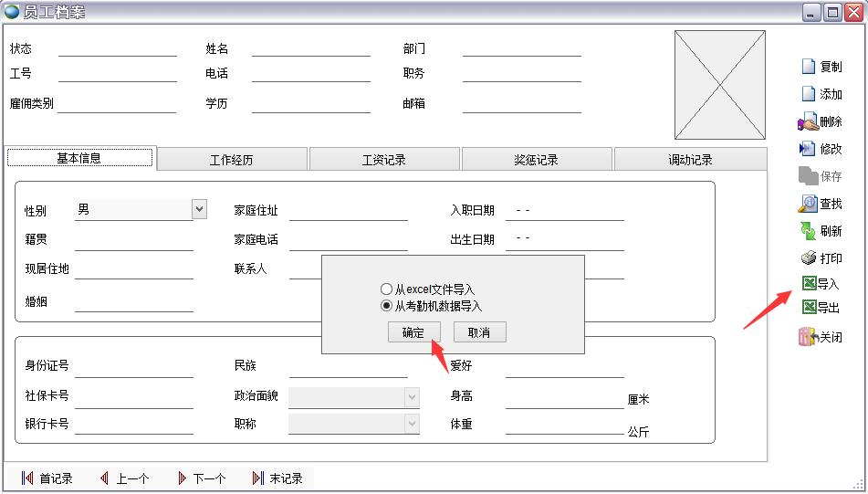Select 从excel文件导入 radio option
This screenshot has height=494, width=868.
[x=387, y=289]
